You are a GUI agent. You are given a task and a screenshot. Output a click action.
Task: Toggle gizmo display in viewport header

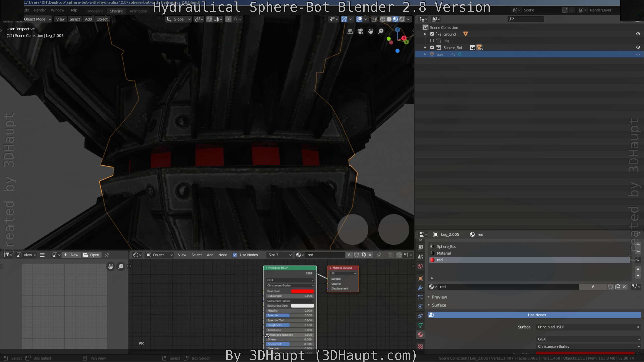point(344,19)
